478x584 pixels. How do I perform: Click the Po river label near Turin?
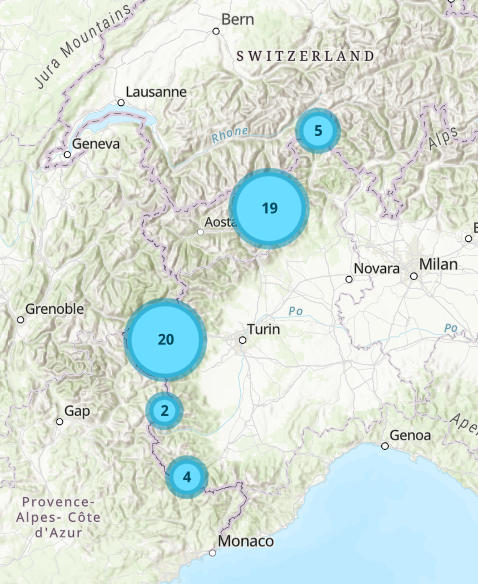[x=295, y=311]
